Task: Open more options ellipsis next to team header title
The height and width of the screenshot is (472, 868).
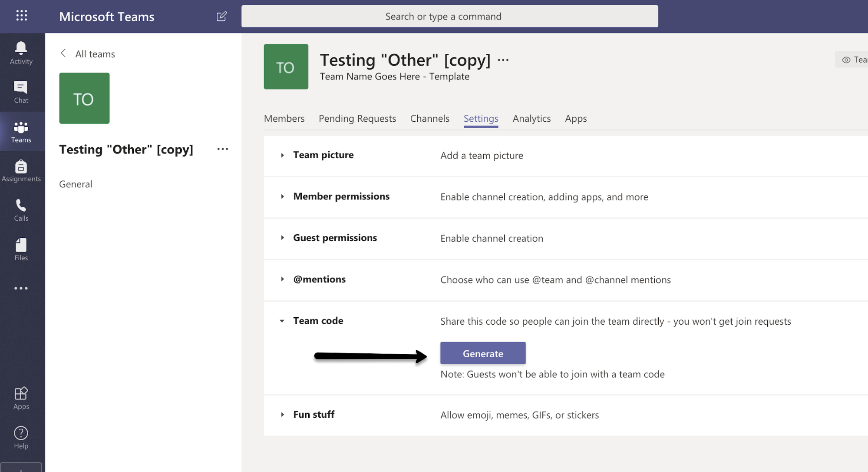Action: 503,60
